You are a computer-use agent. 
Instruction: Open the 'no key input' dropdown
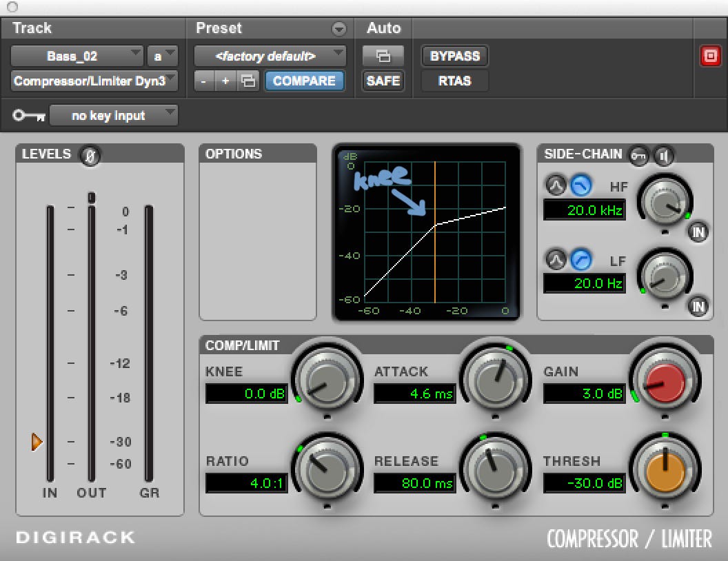[x=114, y=116]
